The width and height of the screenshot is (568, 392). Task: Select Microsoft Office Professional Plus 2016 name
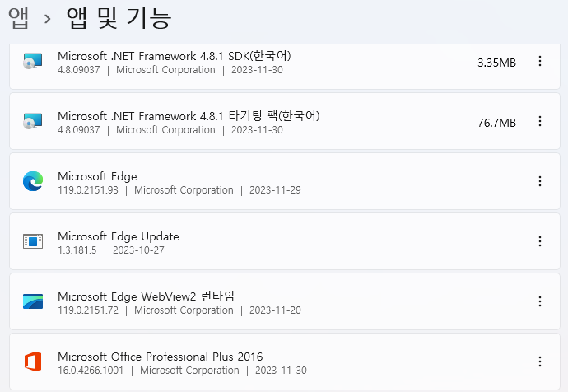pos(161,357)
